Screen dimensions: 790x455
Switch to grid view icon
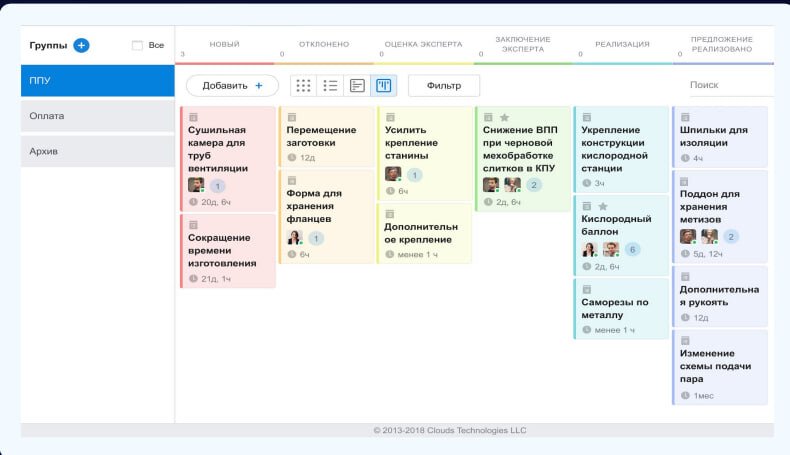coord(303,86)
